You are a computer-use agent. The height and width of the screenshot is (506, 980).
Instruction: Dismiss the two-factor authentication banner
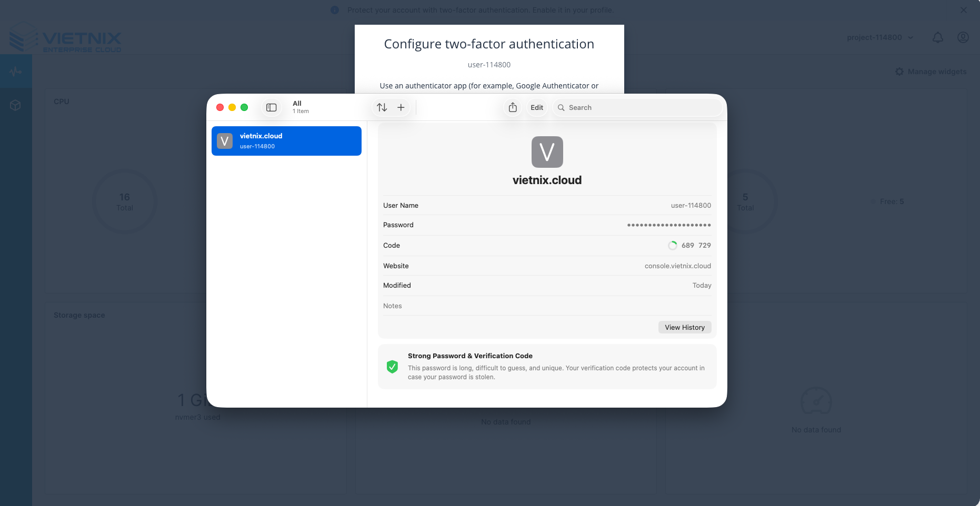click(x=963, y=9)
